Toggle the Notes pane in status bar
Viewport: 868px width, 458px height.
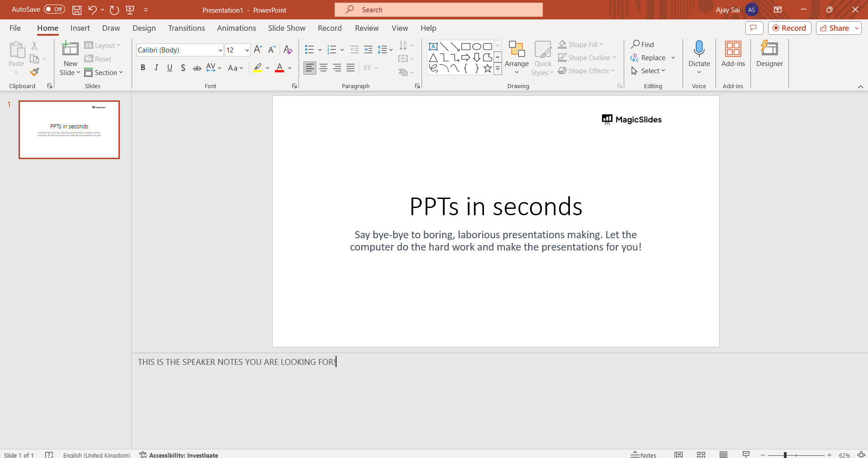644,454
